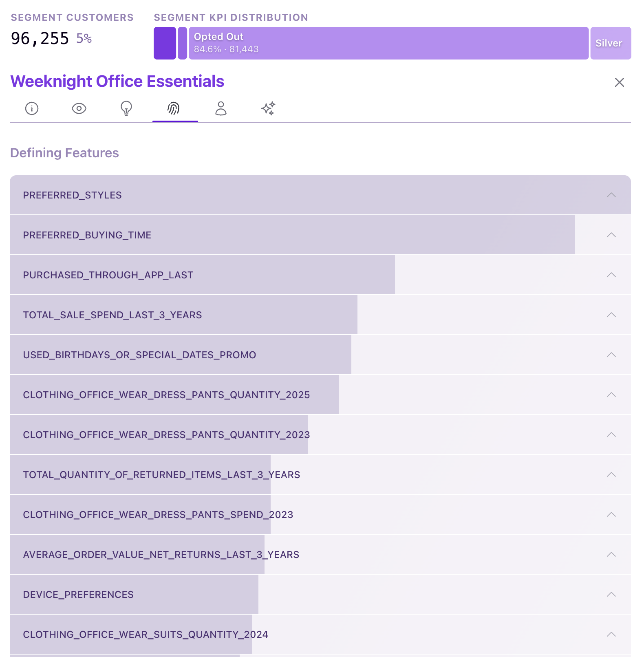Viewport: 644px width, 657px height.
Task: Click the Silver KPI segment
Action: pyautogui.click(x=611, y=43)
